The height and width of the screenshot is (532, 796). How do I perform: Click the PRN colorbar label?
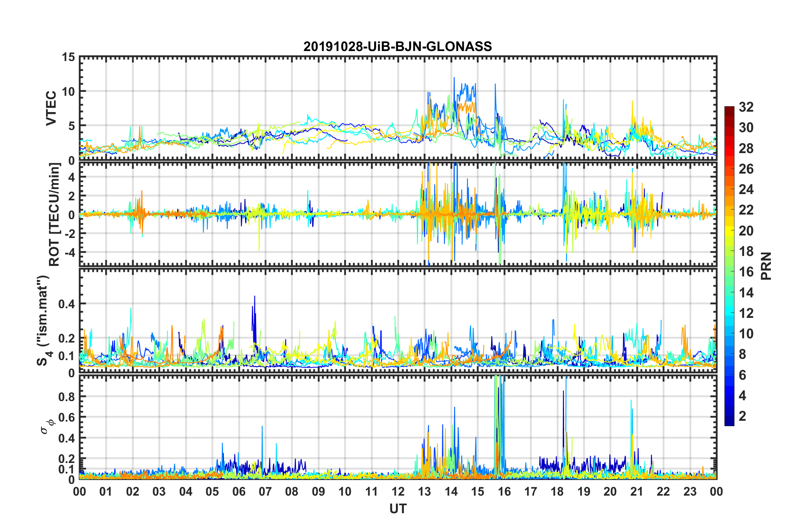[766, 266]
